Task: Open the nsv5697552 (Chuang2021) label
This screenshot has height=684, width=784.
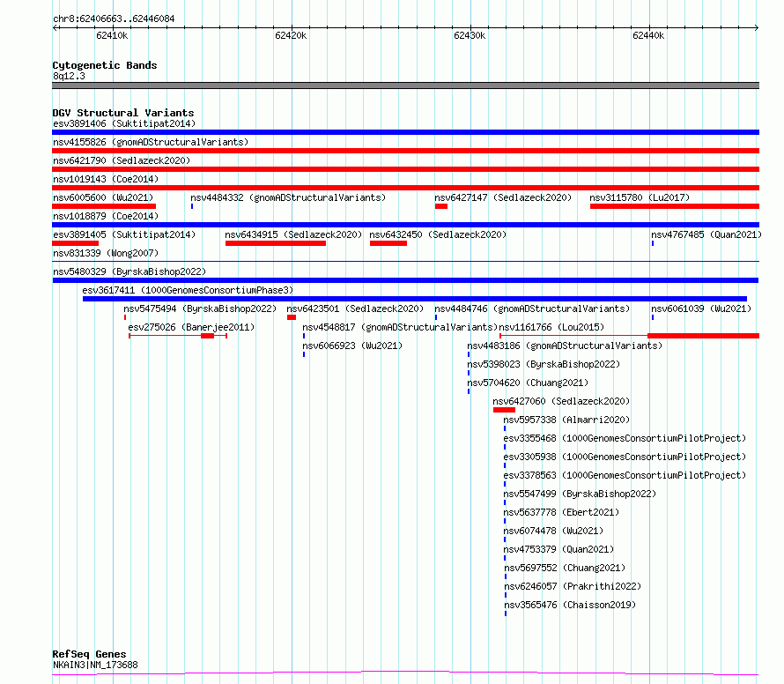Action: pyautogui.click(x=565, y=568)
